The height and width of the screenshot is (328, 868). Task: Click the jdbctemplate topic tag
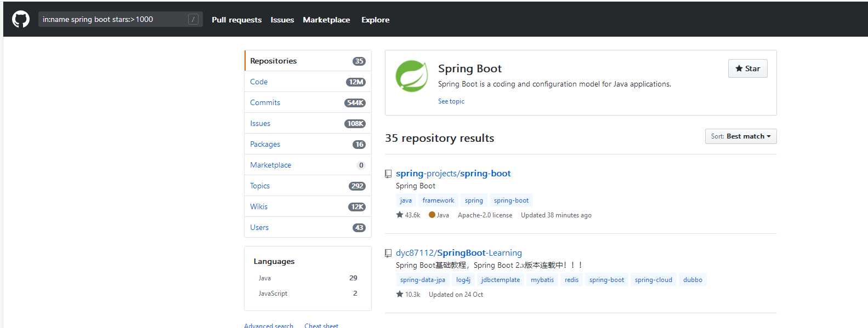point(500,280)
